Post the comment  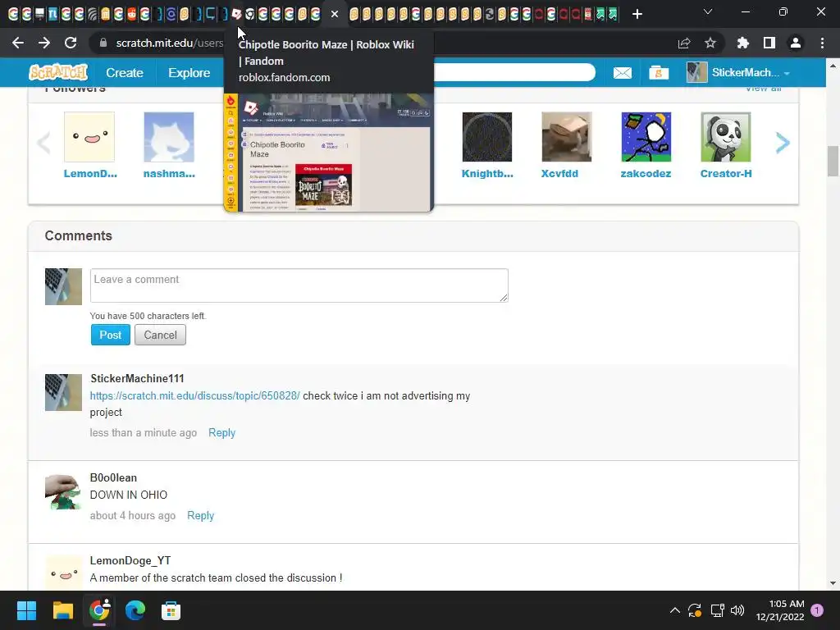[x=111, y=335]
